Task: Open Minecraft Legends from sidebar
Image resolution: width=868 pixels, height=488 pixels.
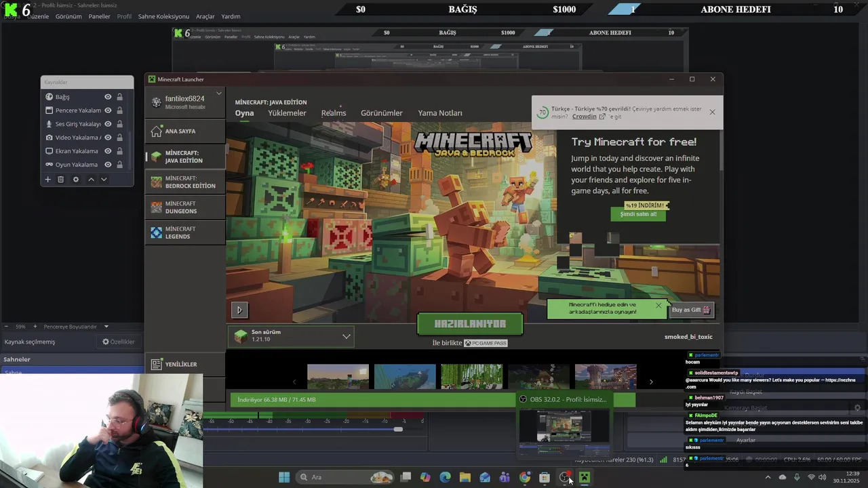Action: click(x=185, y=232)
